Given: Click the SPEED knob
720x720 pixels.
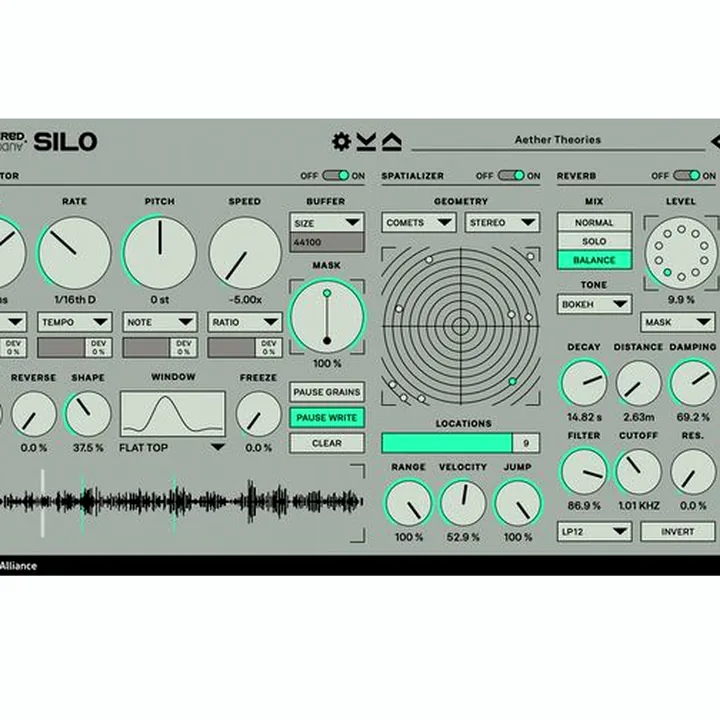Looking at the screenshot, I should (245, 253).
